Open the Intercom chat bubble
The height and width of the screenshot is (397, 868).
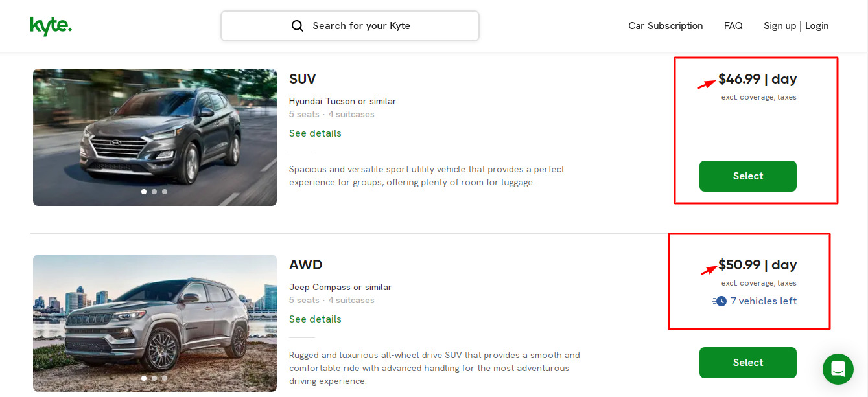[x=838, y=369]
